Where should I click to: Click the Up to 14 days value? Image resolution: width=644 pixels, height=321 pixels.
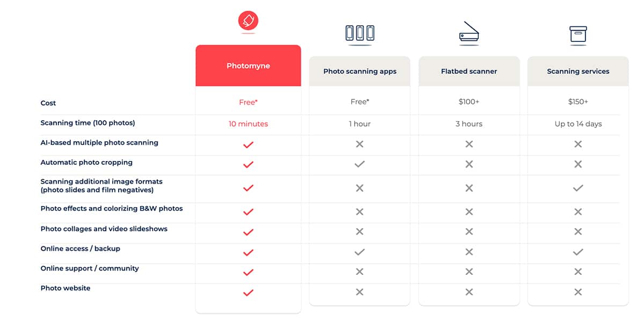coord(578,123)
